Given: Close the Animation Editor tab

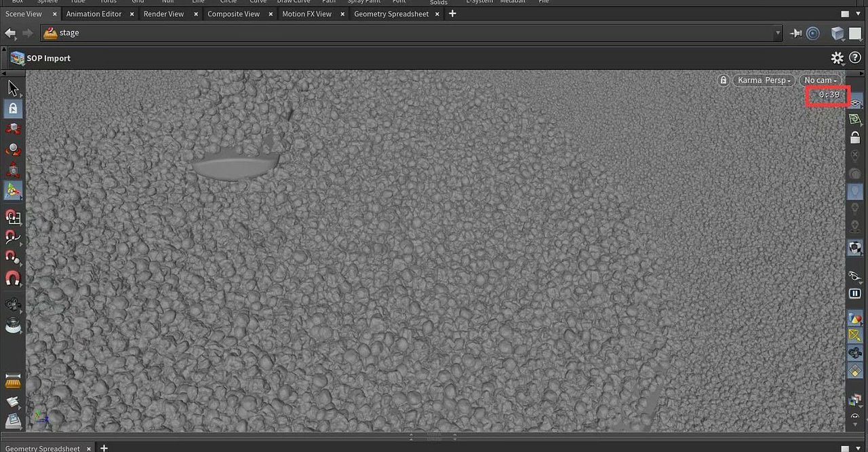Looking at the screenshot, I should [x=132, y=14].
